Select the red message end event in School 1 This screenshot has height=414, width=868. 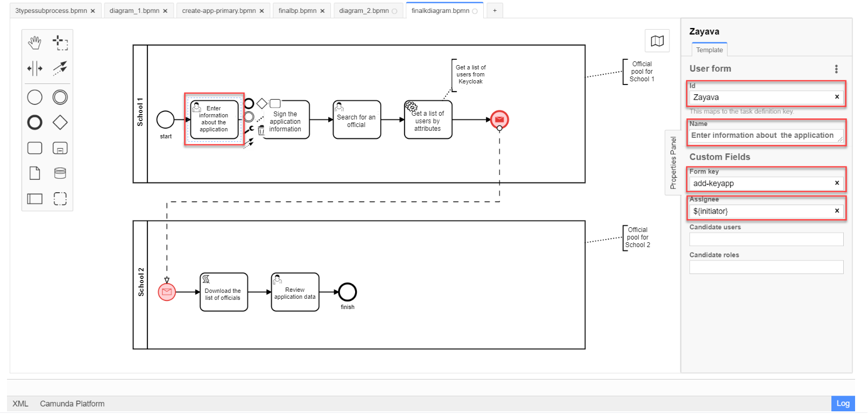tap(499, 120)
